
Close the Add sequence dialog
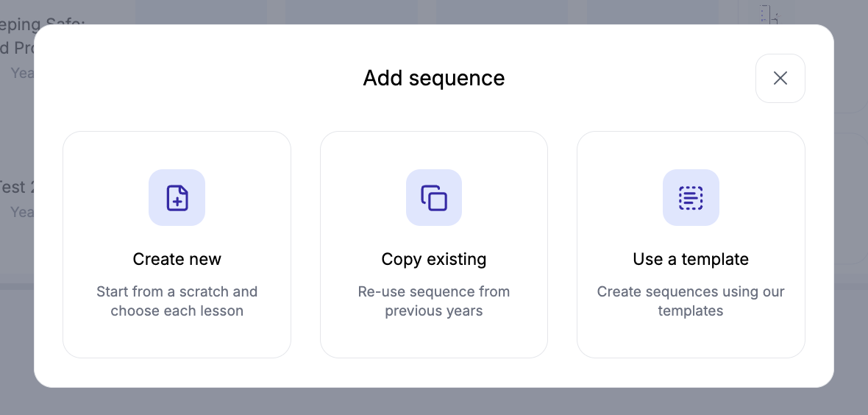[x=780, y=78]
